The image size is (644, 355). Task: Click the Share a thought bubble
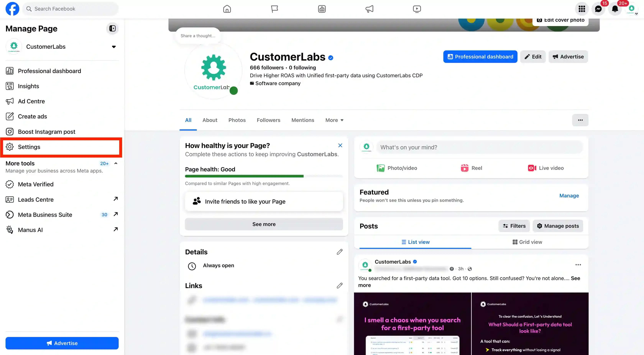coord(198,36)
